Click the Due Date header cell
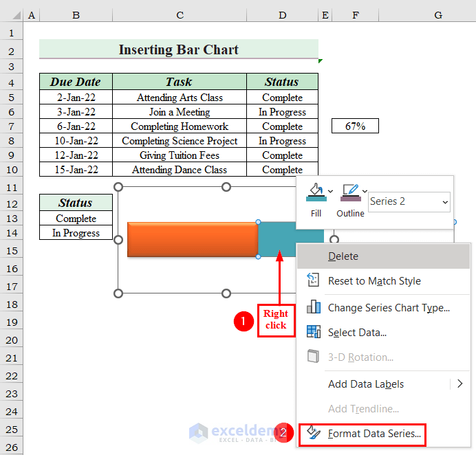Screen dimensions: 476x455 (76, 82)
